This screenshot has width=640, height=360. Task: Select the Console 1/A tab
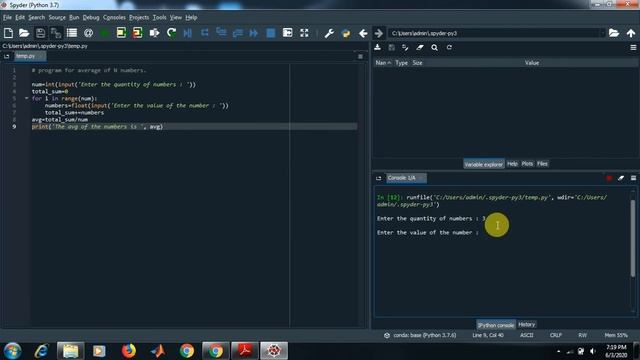(x=406, y=178)
